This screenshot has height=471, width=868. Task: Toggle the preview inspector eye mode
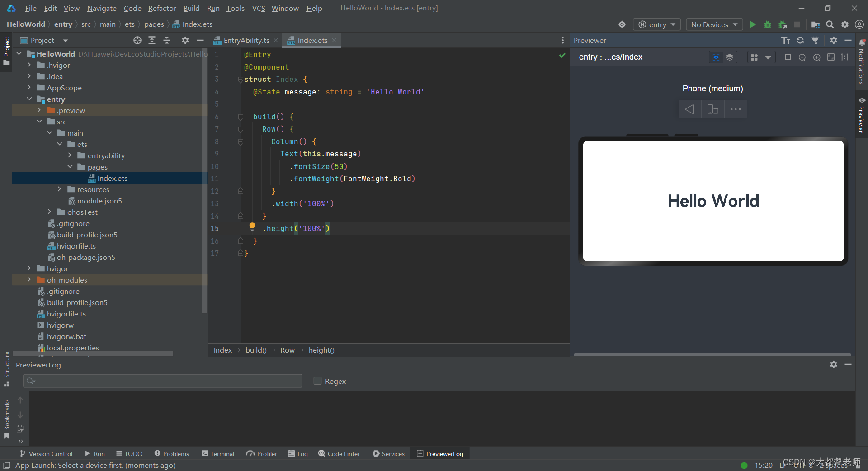[716, 57]
